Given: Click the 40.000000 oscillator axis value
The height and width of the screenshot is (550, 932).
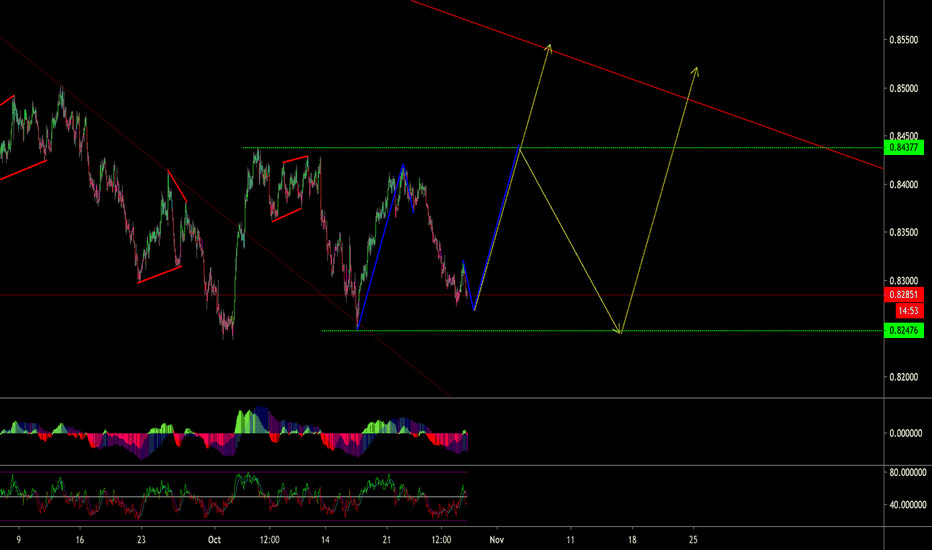Looking at the screenshot, I should [x=907, y=505].
